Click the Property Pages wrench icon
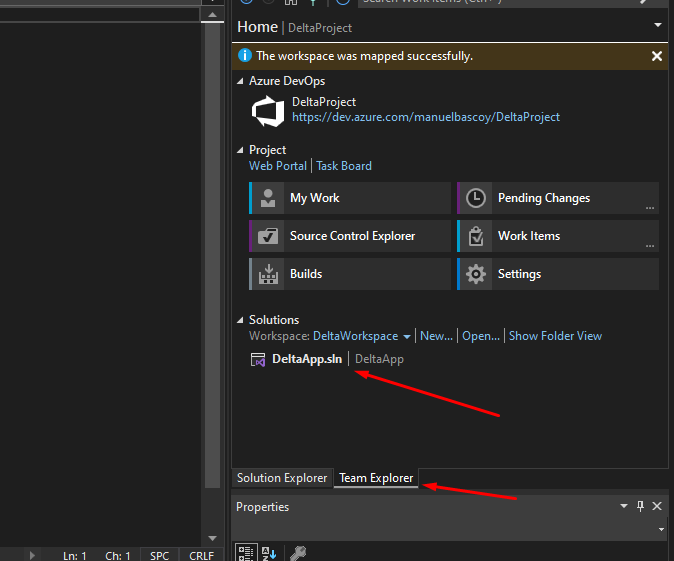674x561 pixels. click(297, 553)
